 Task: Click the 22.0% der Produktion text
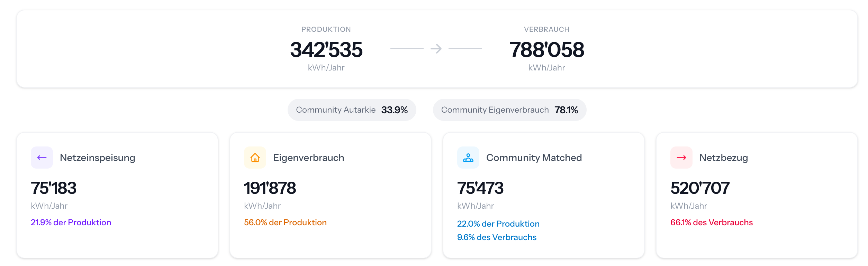click(x=498, y=224)
